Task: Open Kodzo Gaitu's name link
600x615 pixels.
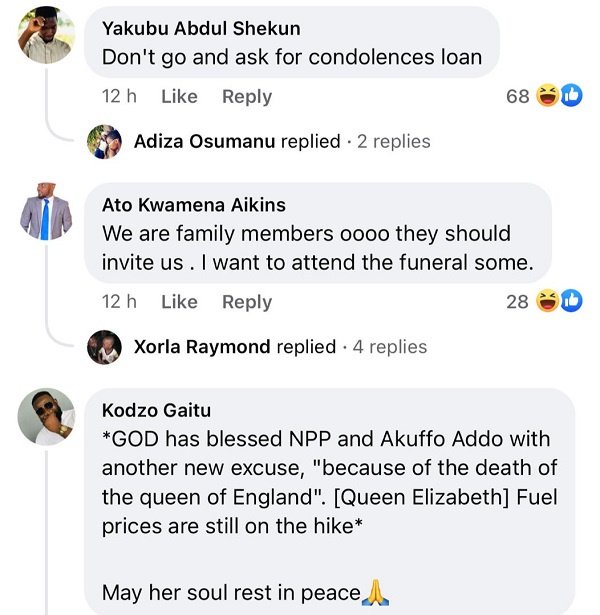Action: pyautogui.click(x=156, y=410)
